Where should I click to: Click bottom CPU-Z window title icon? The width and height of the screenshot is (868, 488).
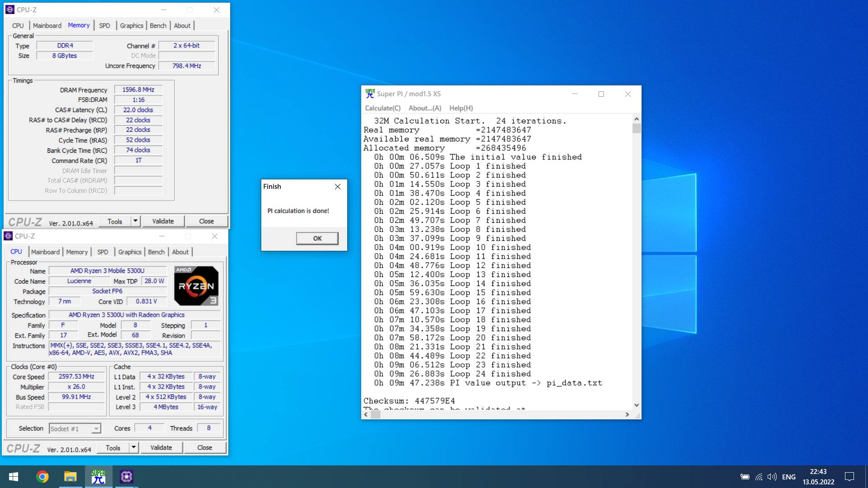pos(8,236)
